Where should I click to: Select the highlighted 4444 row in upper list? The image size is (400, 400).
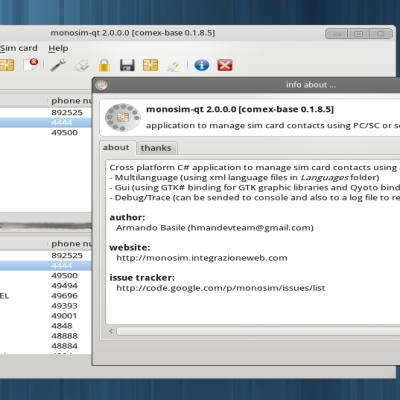46,122
